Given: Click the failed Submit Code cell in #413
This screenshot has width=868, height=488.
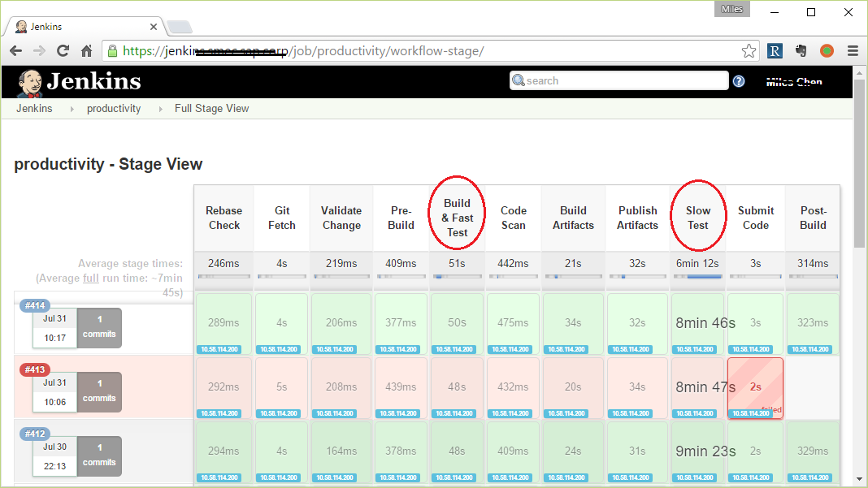Looking at the screenshot, I should (755, 387).
